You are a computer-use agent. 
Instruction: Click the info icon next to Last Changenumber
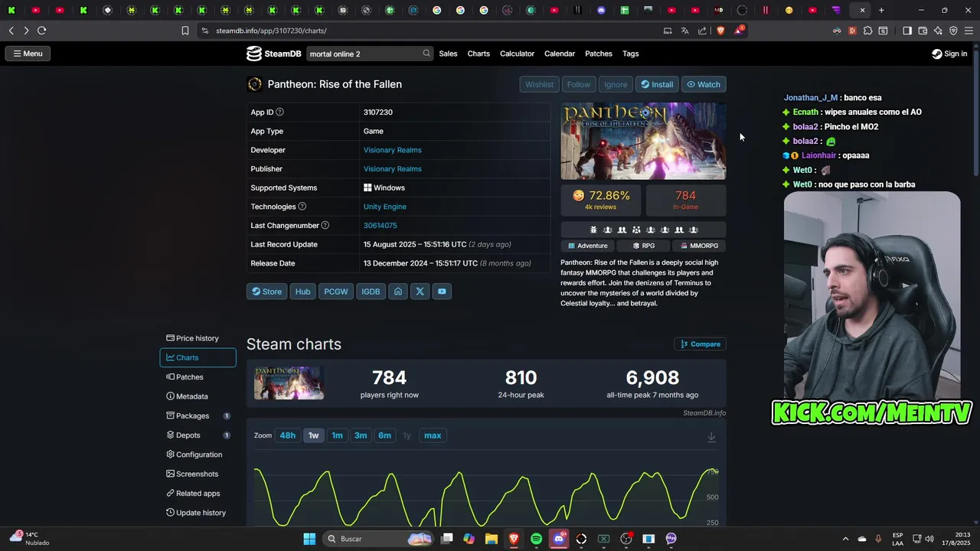click(x=325, y=225)
